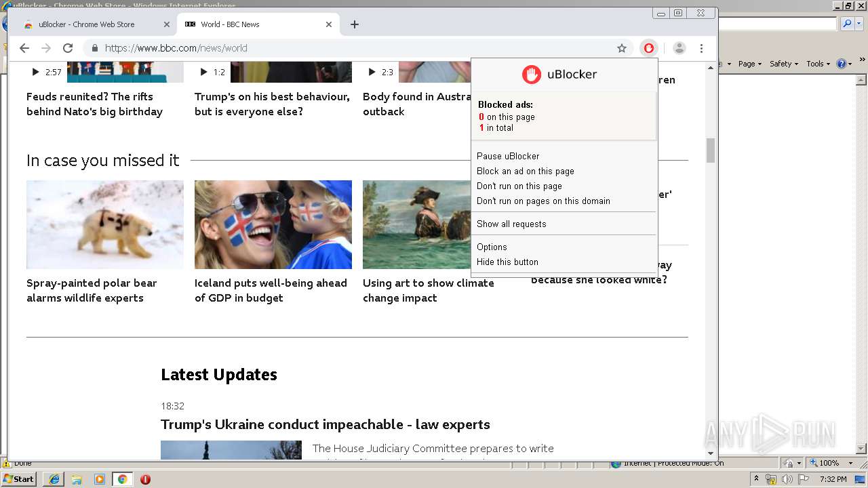Open the Chrome profile avatar
Image resolution: width=868 pixels, height=488 pixels.
679,48
